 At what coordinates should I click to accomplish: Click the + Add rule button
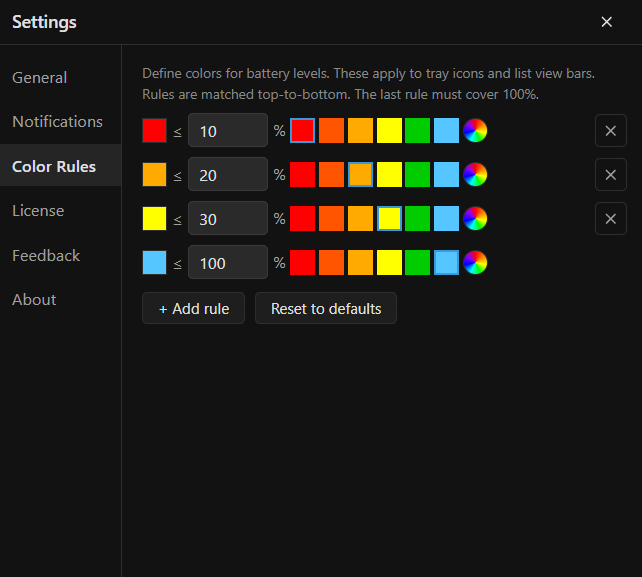(193, 308)
